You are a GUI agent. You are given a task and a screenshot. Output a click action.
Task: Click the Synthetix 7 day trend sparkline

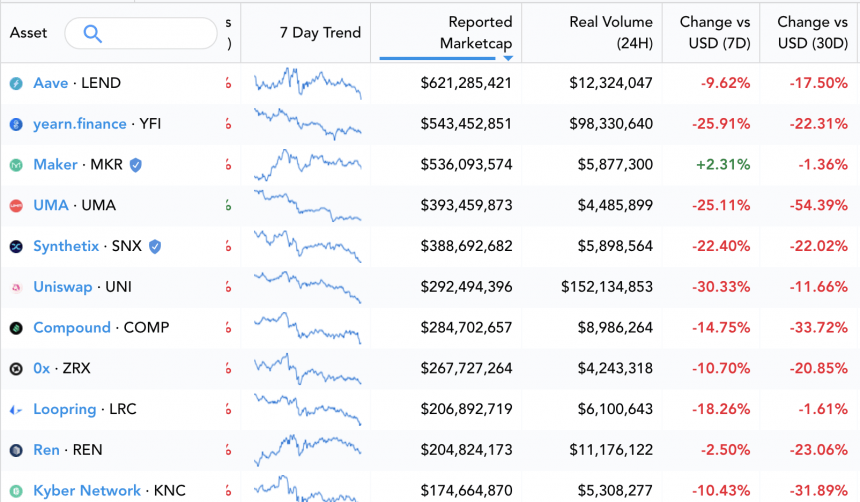(307, 246)
